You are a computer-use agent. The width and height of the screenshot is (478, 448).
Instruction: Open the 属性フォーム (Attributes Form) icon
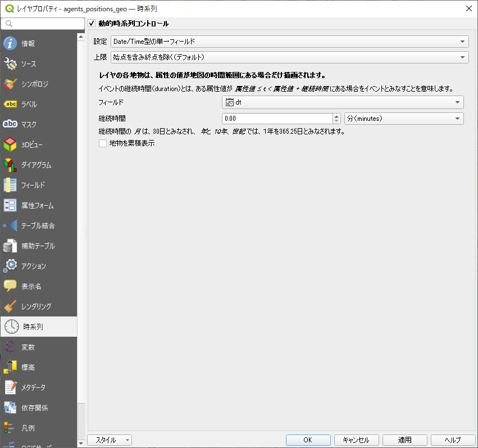pos(11,206)
